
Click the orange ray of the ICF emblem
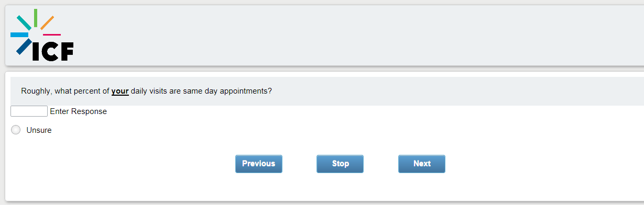(47, 22)
